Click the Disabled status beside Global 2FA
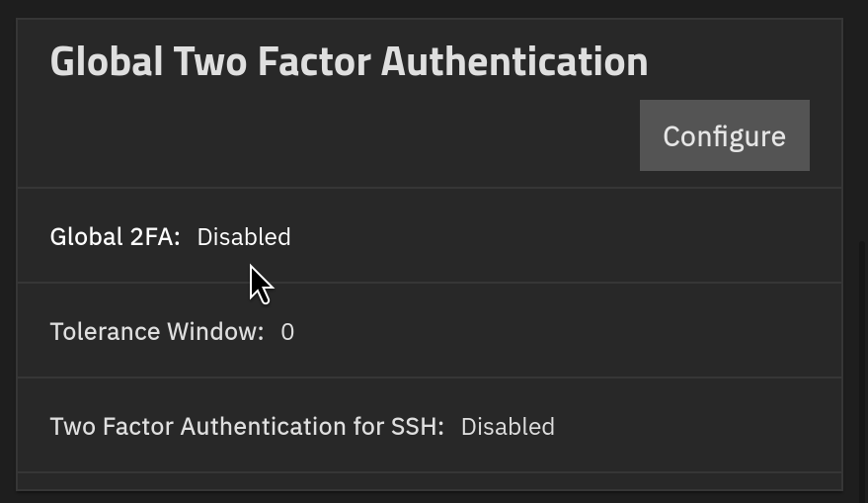The image size is (868, 503). (x=244, y=237)
